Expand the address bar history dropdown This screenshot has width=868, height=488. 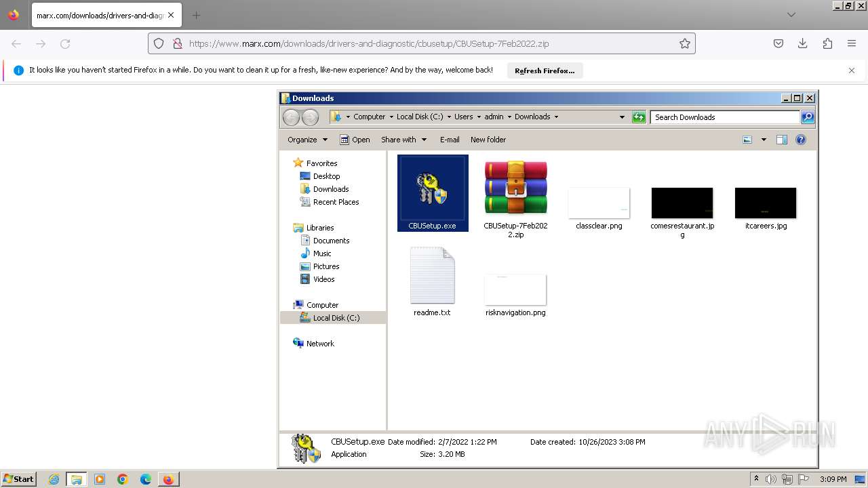[x=622, y=117]
